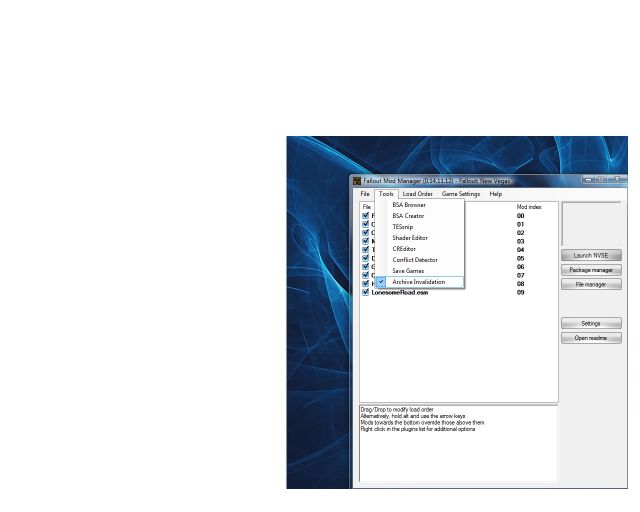Open the Game Settings menu
Viewport: 640px width, 512px height.
click(x=461, y=194)
